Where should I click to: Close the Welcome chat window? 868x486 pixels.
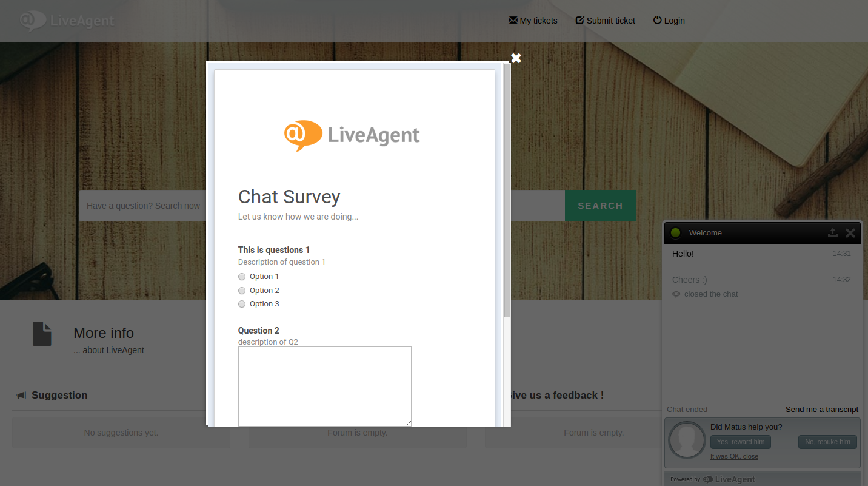coord(850,233)
